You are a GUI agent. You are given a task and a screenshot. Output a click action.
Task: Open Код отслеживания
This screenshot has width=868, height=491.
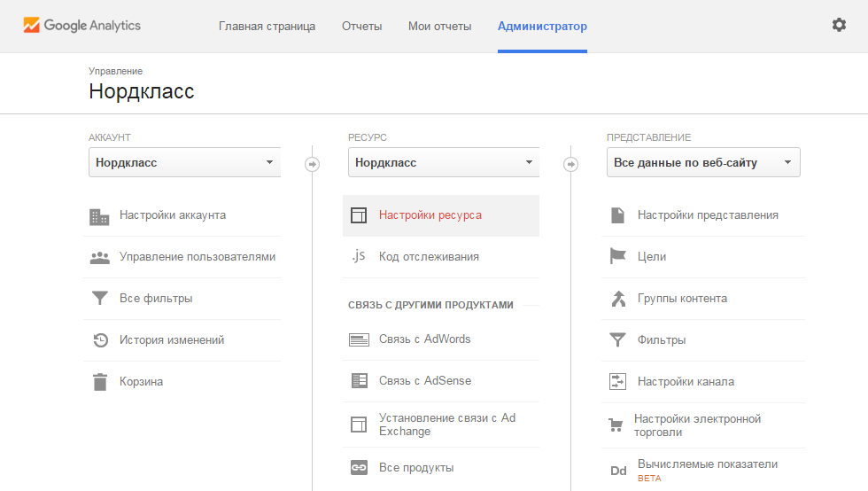coord(429,257)
